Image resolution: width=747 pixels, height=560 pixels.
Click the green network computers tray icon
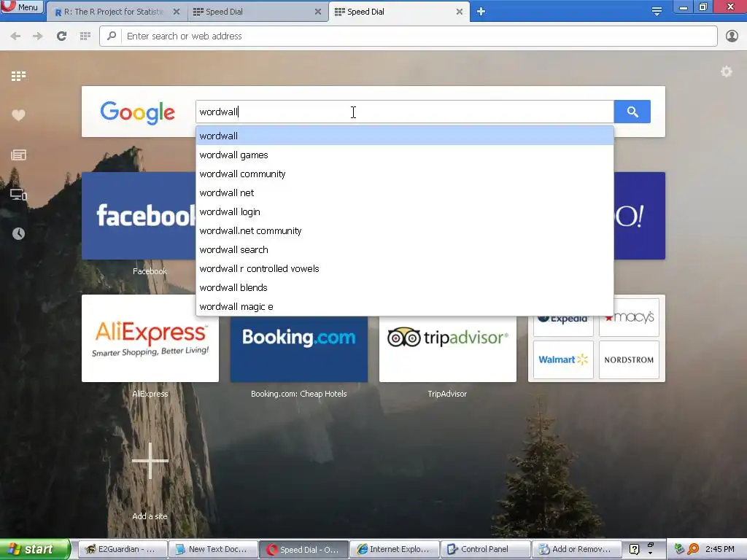coord(679,549)
